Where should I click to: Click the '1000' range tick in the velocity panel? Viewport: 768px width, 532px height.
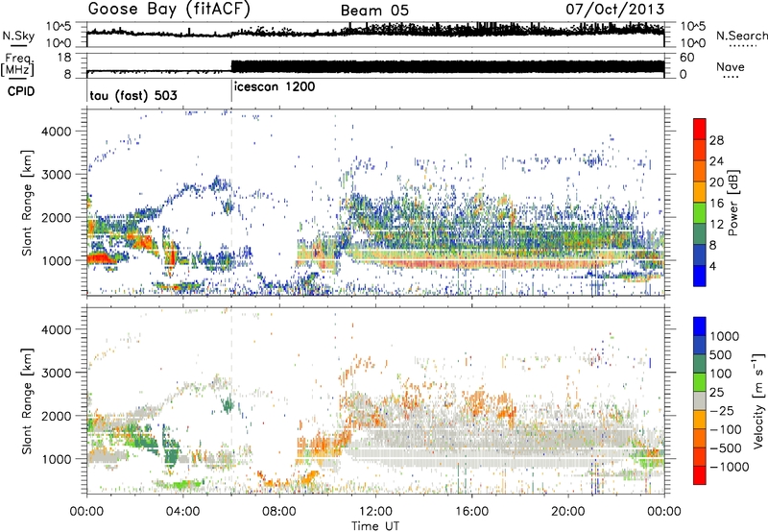(x=56, y=459)
